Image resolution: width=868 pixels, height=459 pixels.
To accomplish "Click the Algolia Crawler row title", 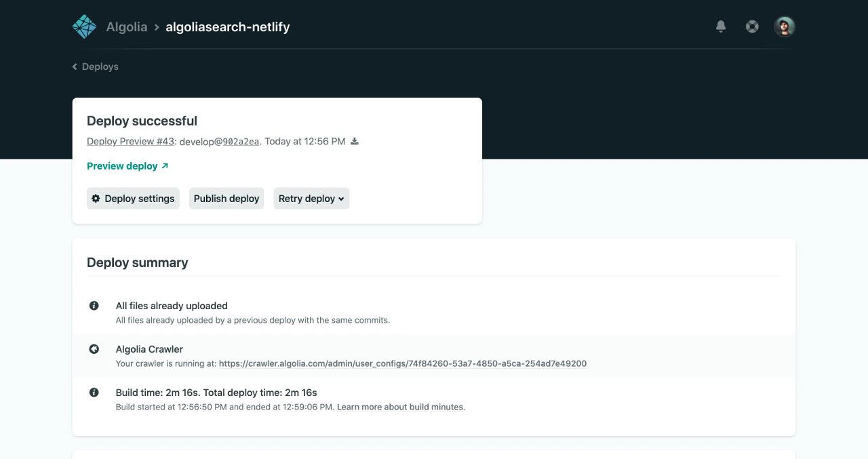I will pyautogui.click(x=149, y=349).
